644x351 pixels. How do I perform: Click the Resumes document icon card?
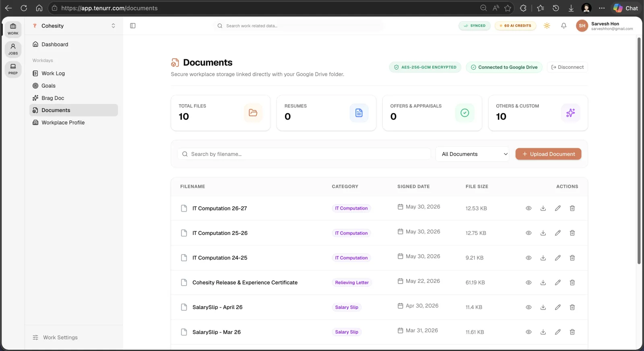tap(359, 113)
